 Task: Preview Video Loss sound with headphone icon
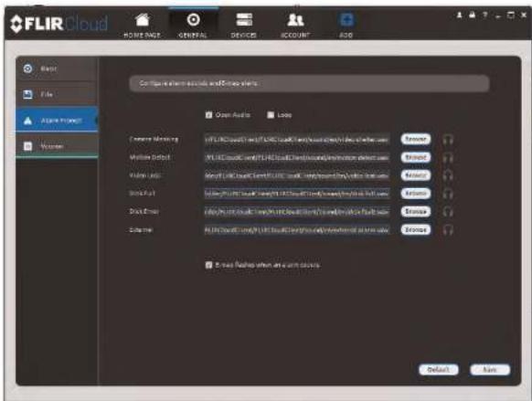point(448,175)
